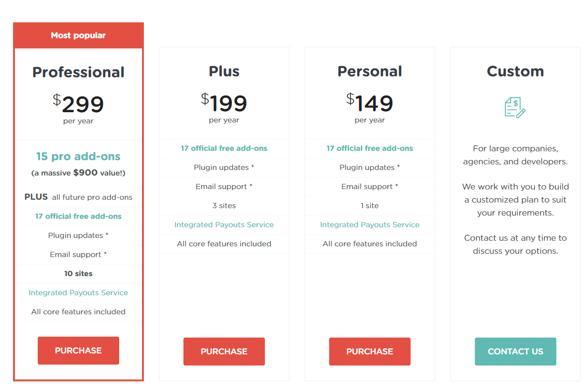588x386 pixels.
Task: Click the Professional plan title
Action: [x=78, y=72]
